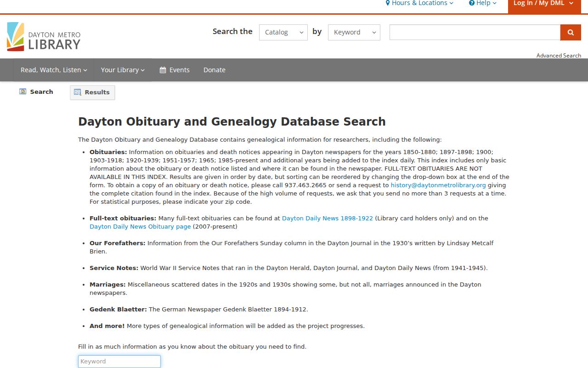Screen dimensions: 588x368
Task: Open the Keyword search type dropdown
Action: pyautogui.click(x=354, y=32)
